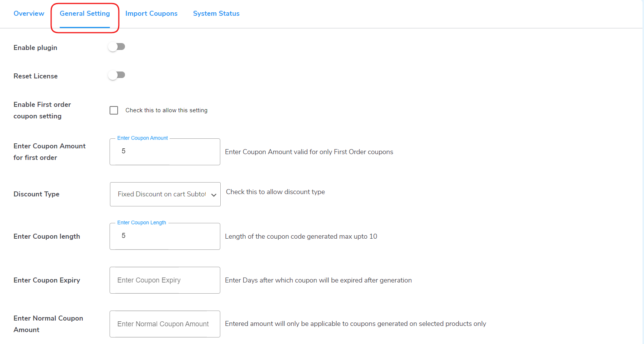Click the 'Enter Coupon Expiry' label
Image resolution: width=644 pixels, height=344 pixels.
point(47,280)
